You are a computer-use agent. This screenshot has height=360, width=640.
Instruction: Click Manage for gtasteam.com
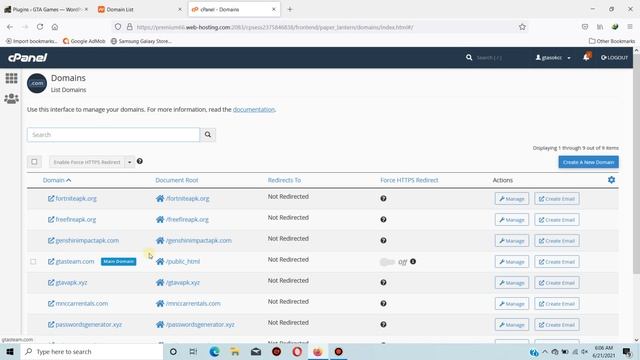click(x=512, y=262)
